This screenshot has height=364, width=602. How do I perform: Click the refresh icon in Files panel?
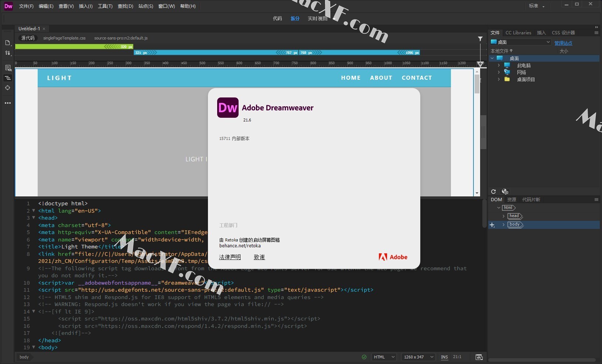[493, 191]
